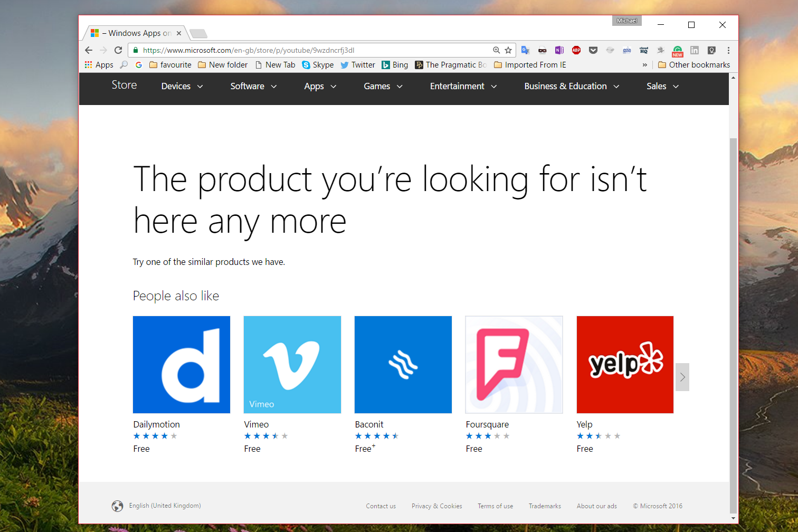
Task: Open the New Tab bookmark
Action: [275, 65]
